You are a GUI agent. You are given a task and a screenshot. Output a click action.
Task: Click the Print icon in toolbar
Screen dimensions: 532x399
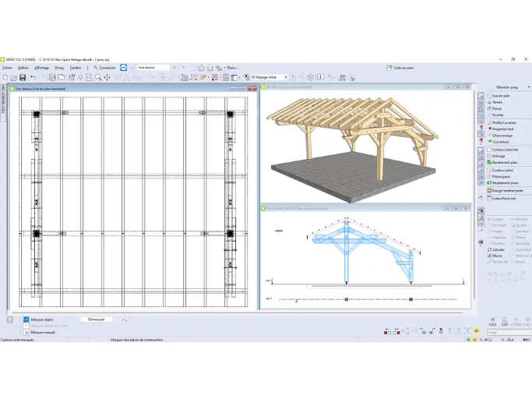(52, 77)
